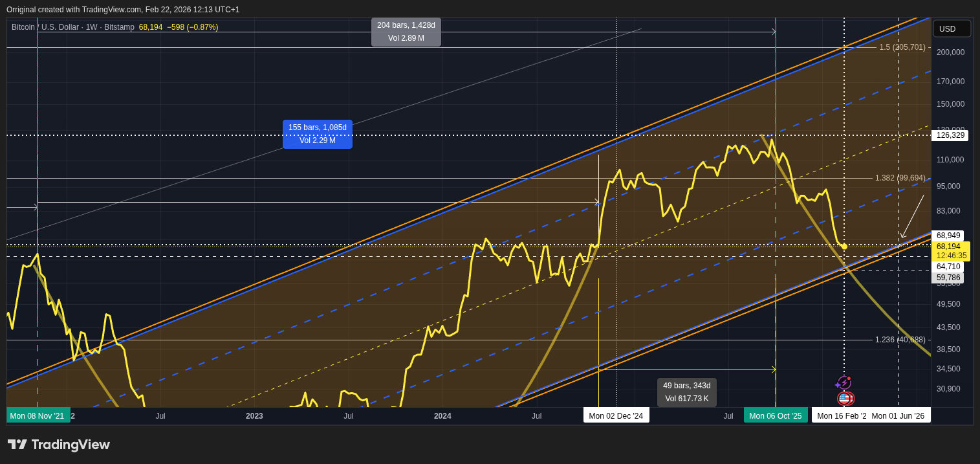Click the 'Mon 06 Oct '25' date label
The width and height of the screenshot is (980, 464).
(x=775, y=415)
